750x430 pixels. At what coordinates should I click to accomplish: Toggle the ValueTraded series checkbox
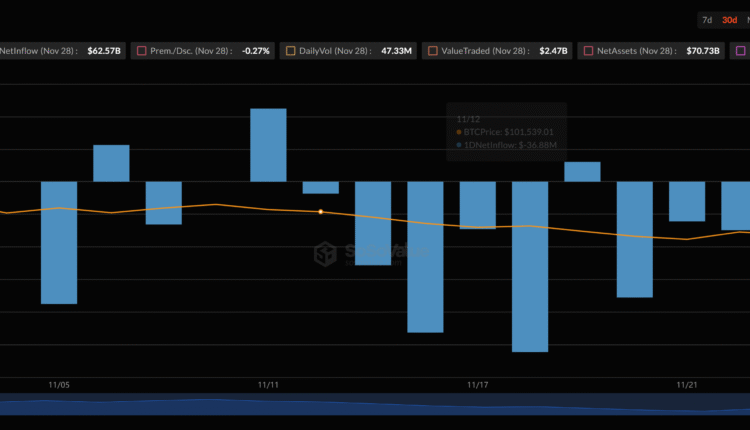pos(432,50)
